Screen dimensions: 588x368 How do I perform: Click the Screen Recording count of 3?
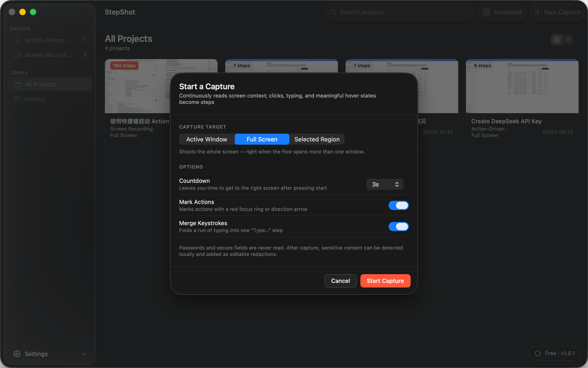[85, 55]
